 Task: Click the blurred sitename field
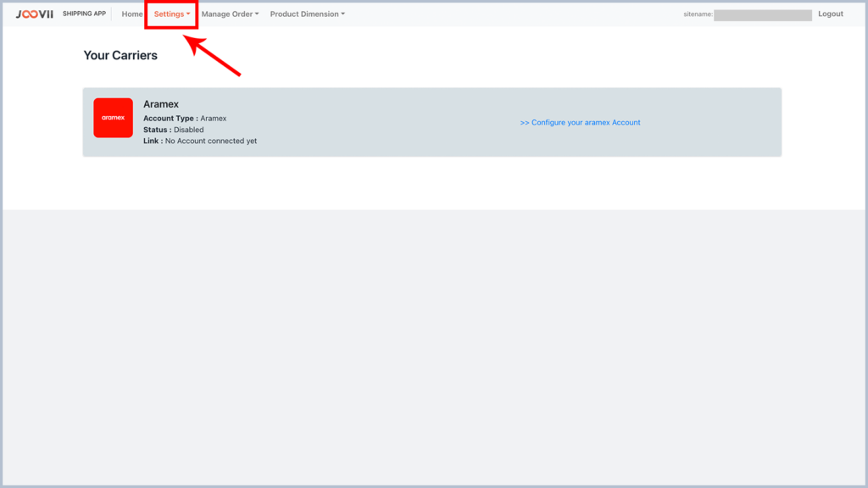point(762,15)
